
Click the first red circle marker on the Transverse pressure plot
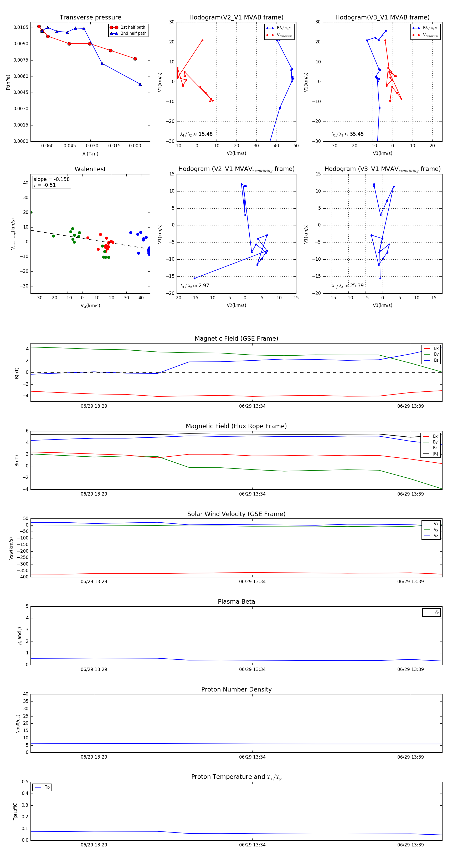coord(39,27)
